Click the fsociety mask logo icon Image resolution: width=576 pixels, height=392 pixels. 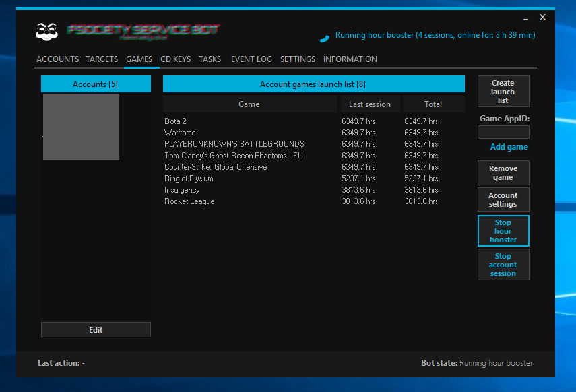46,31
